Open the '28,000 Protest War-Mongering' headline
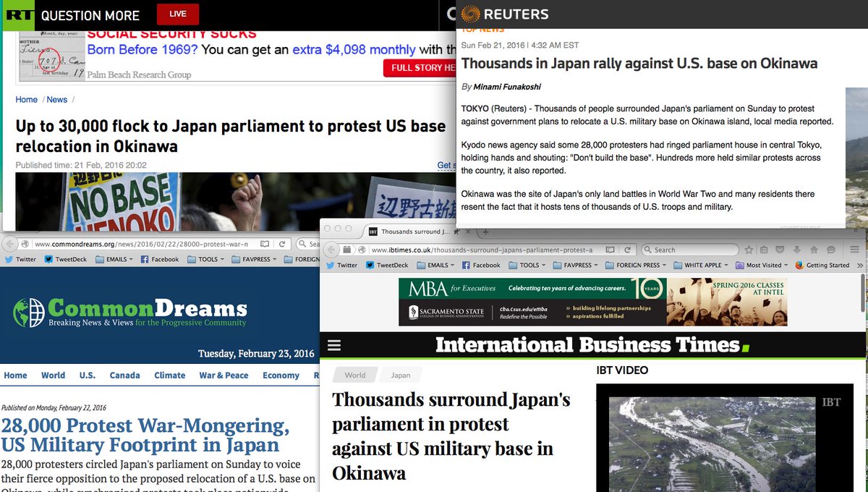This screenshot has height=492, width=868. click(145, 434)
